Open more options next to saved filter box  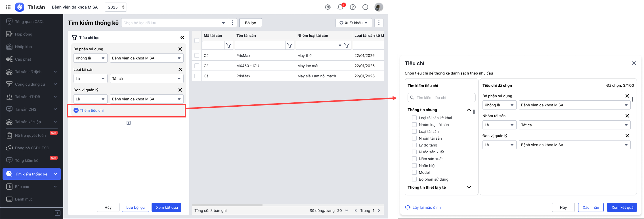(x=232, y=23)
